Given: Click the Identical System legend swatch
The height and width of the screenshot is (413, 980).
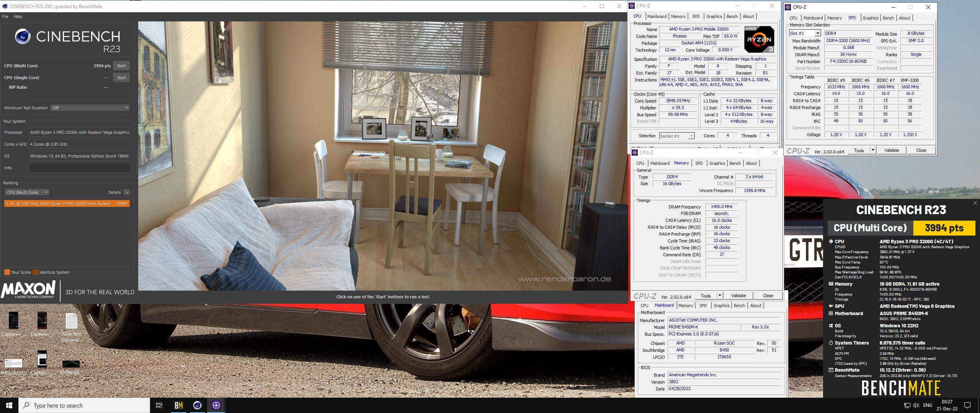Looking at the screenshot, I should [x=35, y=272].
